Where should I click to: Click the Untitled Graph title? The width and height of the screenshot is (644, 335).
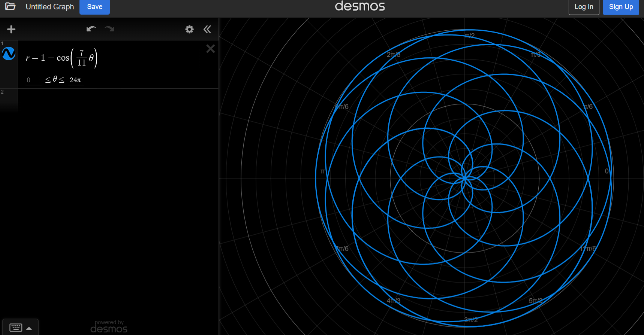tap(50, 7)
